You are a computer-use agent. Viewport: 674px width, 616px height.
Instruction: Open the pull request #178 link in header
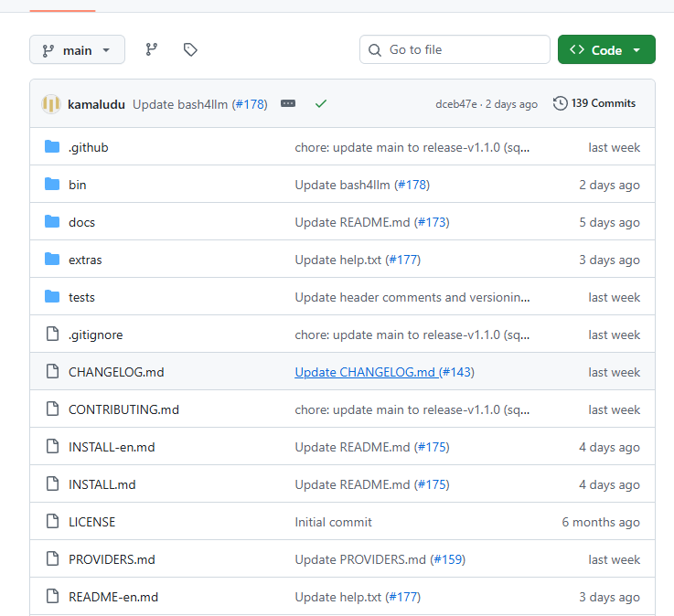250,104
